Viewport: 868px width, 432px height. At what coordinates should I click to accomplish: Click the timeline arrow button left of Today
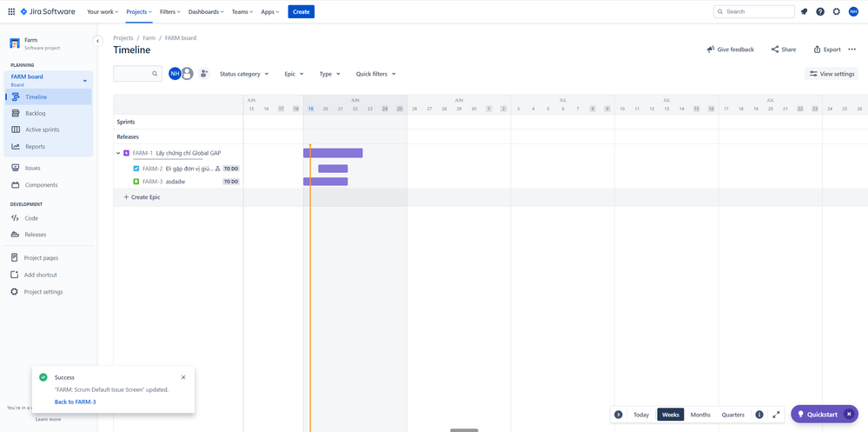pos(619,415)
